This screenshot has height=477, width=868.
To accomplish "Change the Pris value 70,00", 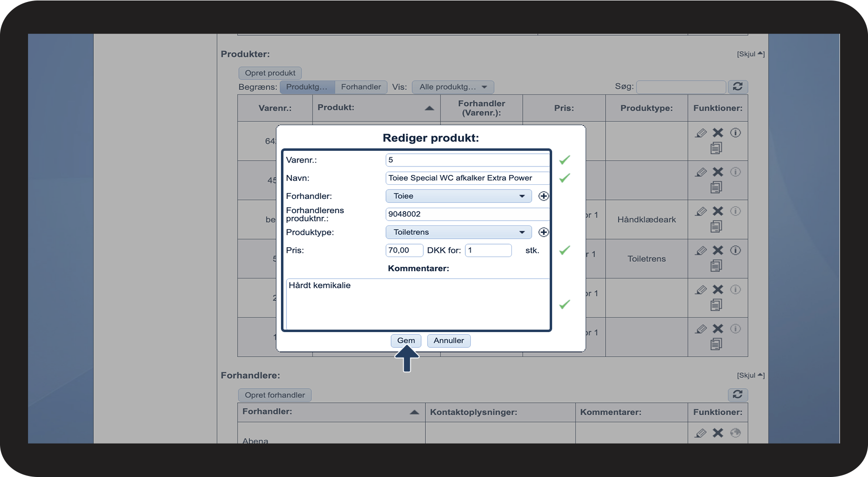I will click(x=404, y=250).
